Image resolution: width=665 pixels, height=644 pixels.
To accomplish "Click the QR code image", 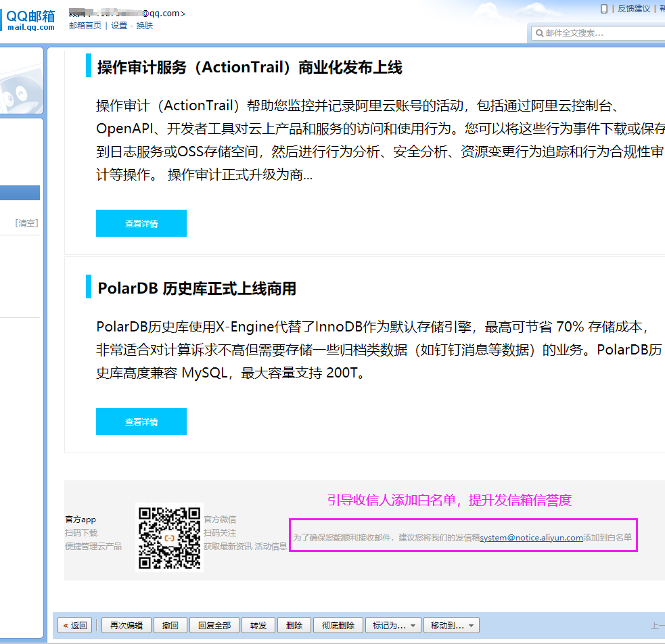I will click(169, 538).
